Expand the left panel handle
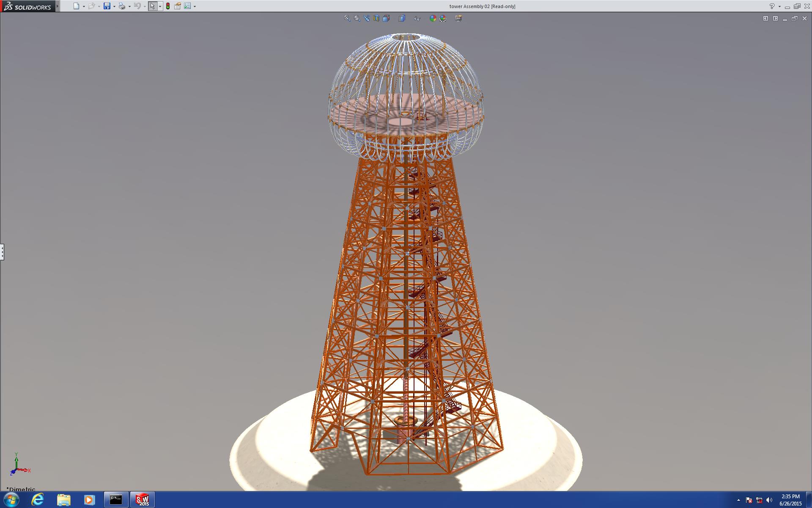Image resolution: width=812 pixels, height=508 pixels. tap(2, 252)
